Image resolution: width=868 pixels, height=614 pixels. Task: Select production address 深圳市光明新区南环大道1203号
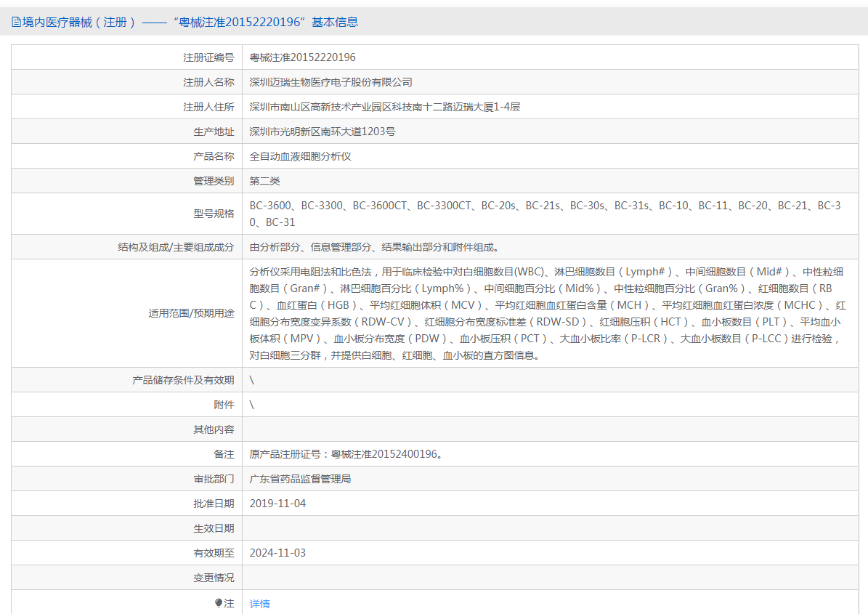pyautogui.click(x=323, y=132)
